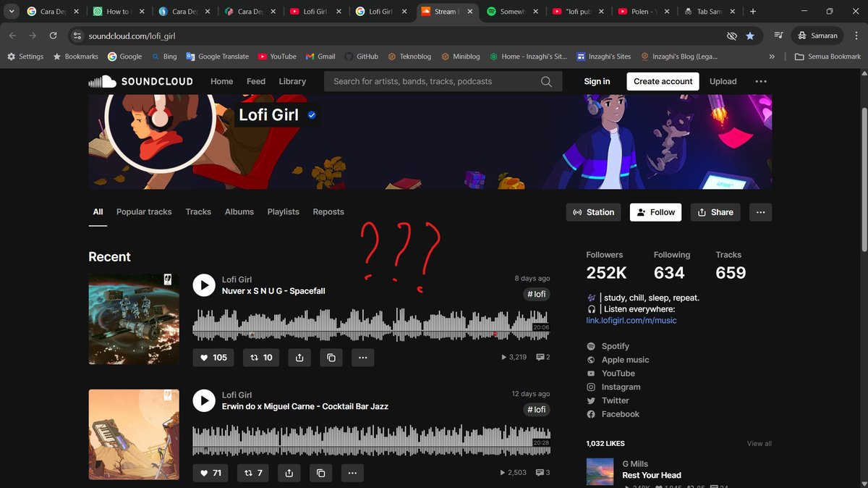Open Lofi Girl's Twitter link

(615, 400)
